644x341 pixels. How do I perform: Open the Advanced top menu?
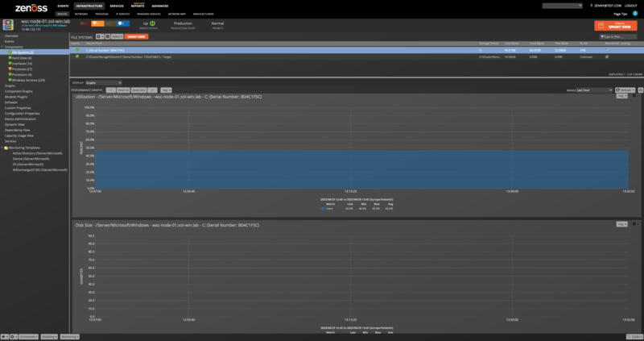159,6
